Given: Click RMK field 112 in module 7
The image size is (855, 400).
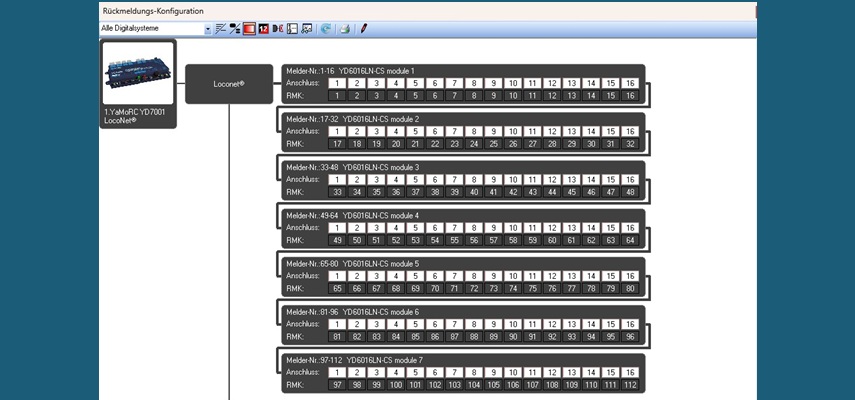Looking at the screenshot, I should tap(629, 385).
